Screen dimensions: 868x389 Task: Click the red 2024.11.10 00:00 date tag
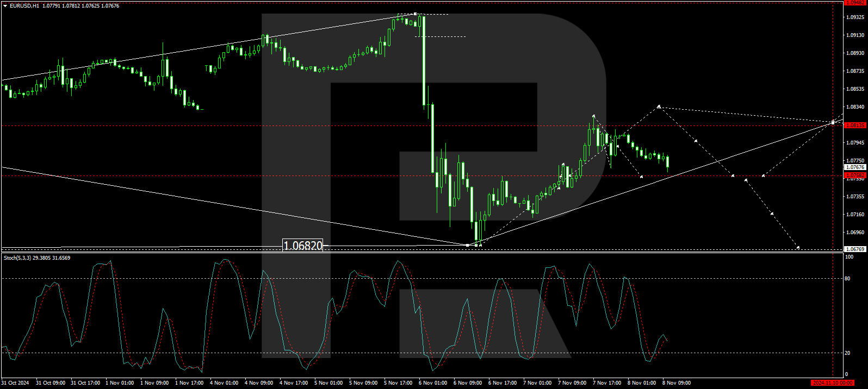[832, 383]
